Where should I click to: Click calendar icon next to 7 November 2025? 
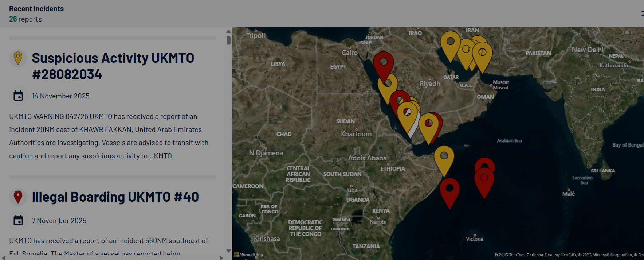point(18,221)
